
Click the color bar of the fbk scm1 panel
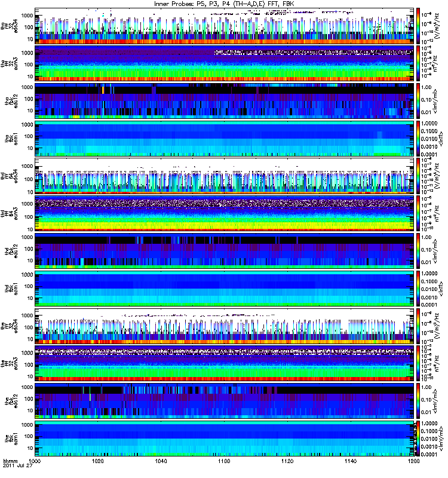[418, 439]
